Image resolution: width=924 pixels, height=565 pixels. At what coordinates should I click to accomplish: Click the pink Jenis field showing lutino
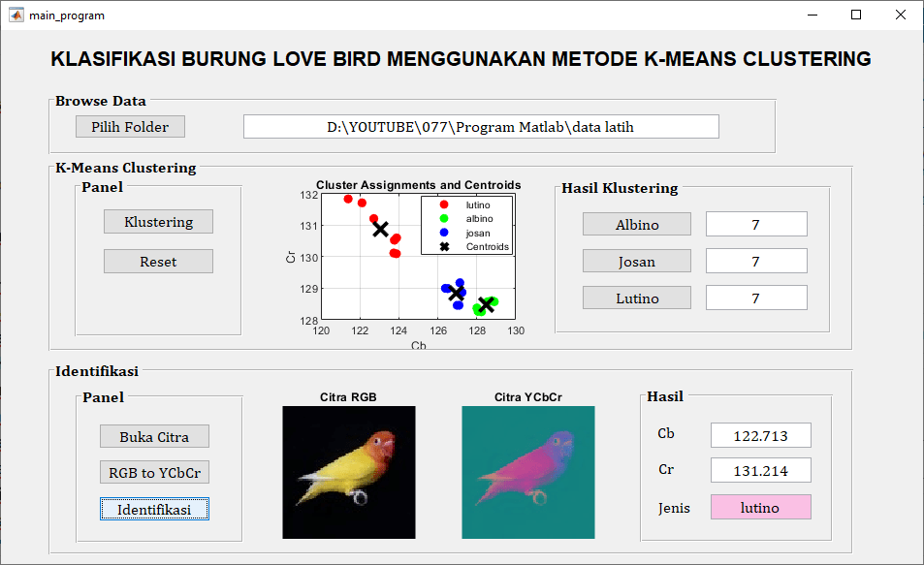point(760,507)
